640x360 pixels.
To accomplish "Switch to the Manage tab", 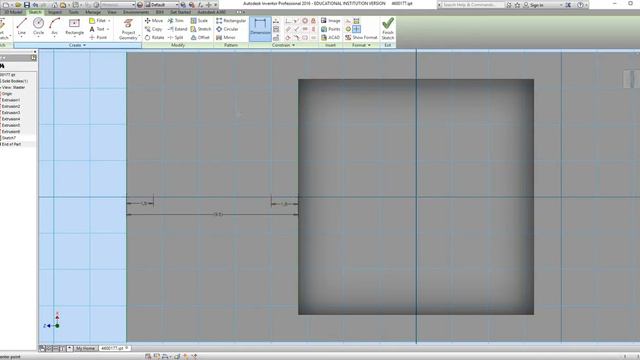I will click(93, 12).
